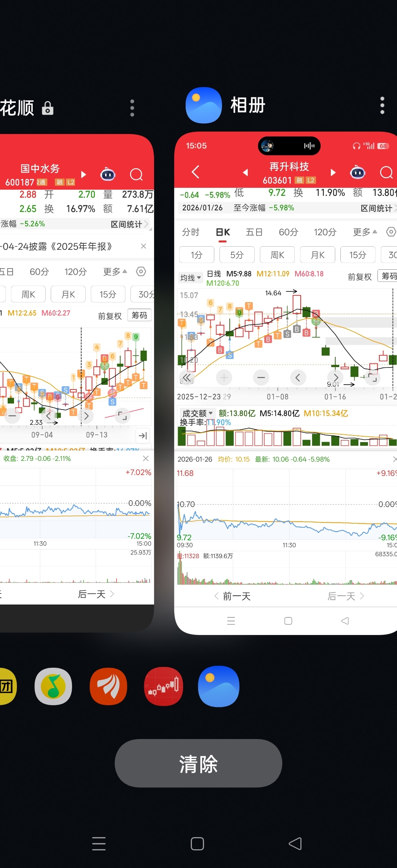This screenshot has width=397, height=868.
Task: Open the blue 相册 icon in dock row
Action: [x=219, y=686]
